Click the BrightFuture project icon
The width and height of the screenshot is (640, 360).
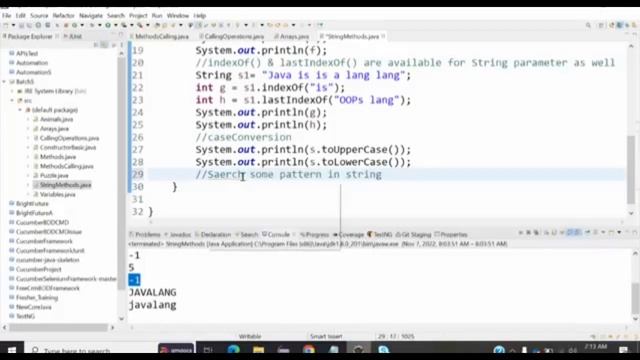click(12, 204)
